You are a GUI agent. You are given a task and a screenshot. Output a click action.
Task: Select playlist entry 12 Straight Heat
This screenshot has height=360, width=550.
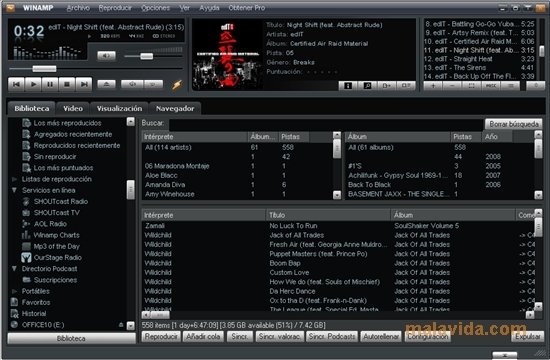click(479, 59)
